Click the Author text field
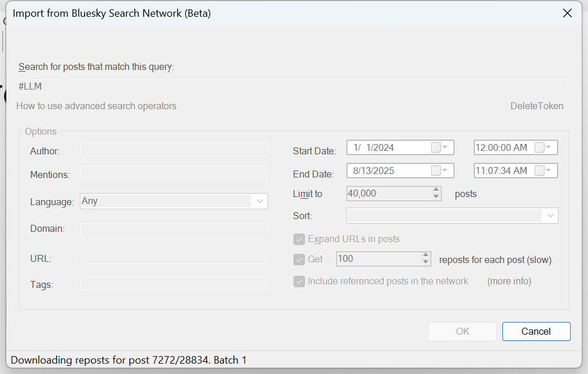588x374 pixels. pyautogui.click(x=174, y=150)
